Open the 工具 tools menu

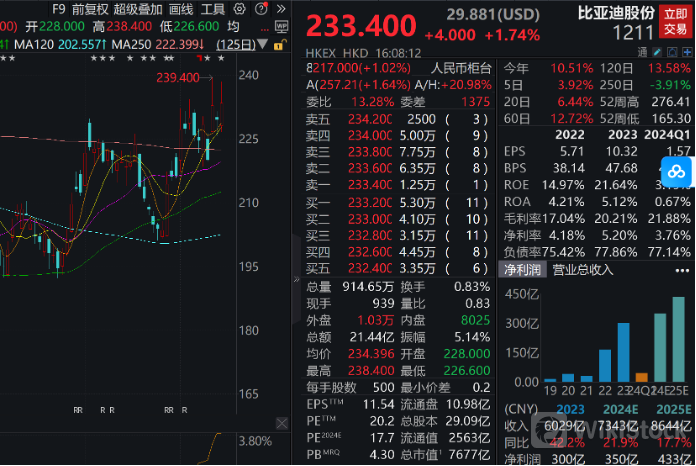coord(213,9)
